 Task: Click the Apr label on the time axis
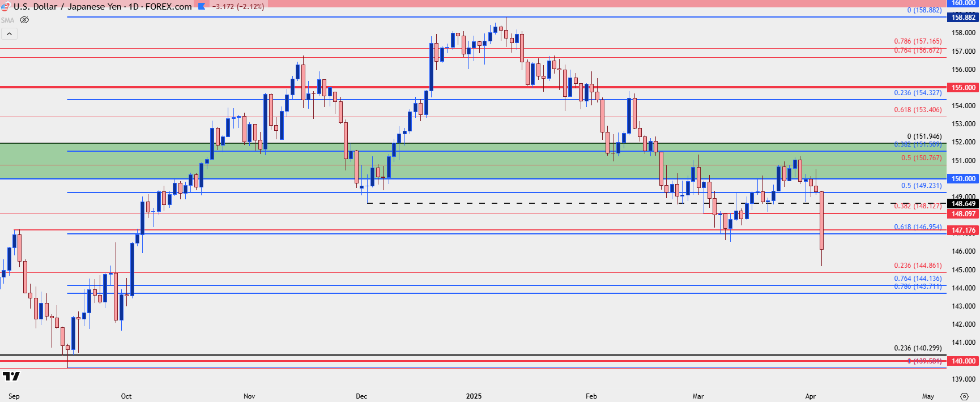point(810,396)
